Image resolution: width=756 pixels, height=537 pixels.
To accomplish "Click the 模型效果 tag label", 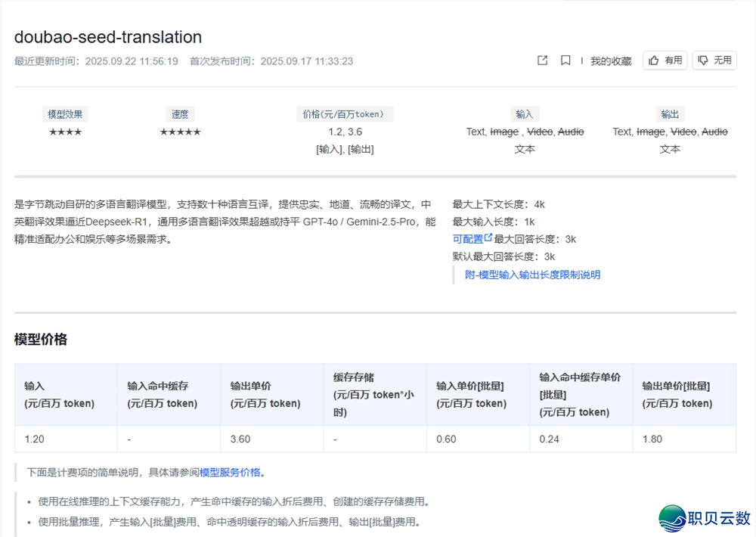I will tap(65, 114).
